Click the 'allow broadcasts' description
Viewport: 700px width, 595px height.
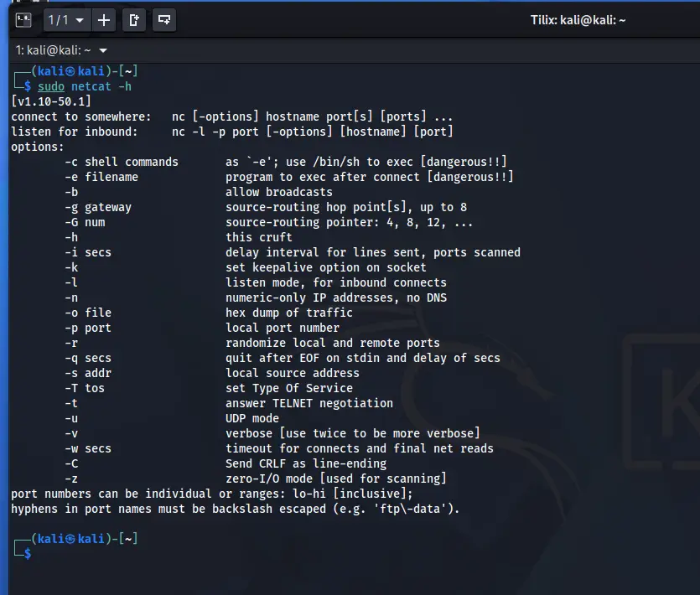pos(278,192)
